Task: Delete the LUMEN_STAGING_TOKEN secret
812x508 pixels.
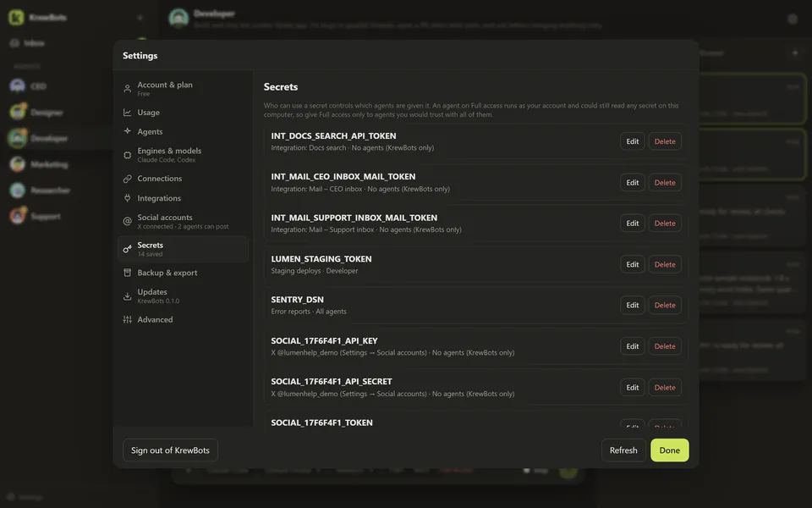Action: [x=665, y=264]
